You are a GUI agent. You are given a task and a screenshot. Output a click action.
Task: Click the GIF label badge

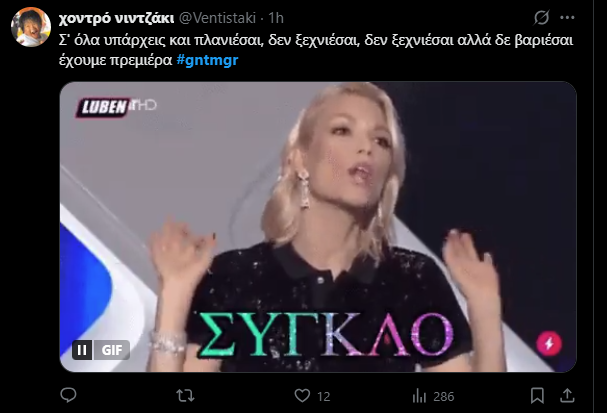(112, 350)
